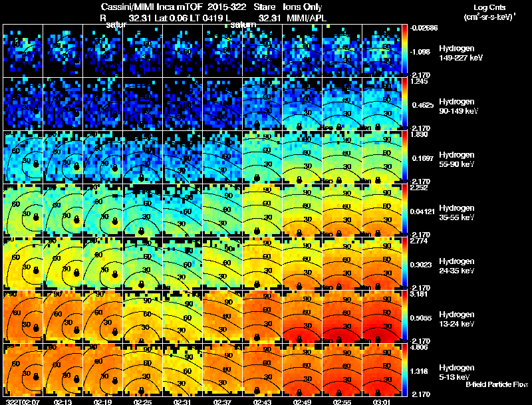Click the '02:37' time label
The height and width of the screenshot is (405, 532).
(x=223, y=402)
